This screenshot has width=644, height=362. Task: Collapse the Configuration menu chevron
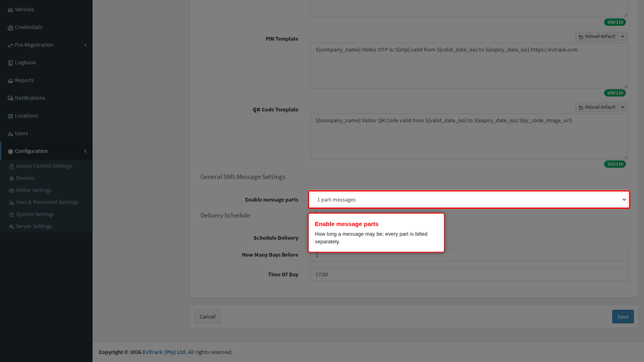(x=85, y=151)
